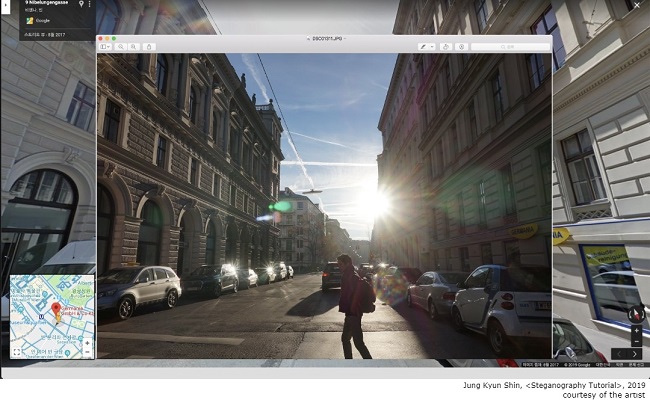The width and height of the screenshot is (650, 403).
Task: Share the image from the Preview toolbar
Action: pos(149,46)
